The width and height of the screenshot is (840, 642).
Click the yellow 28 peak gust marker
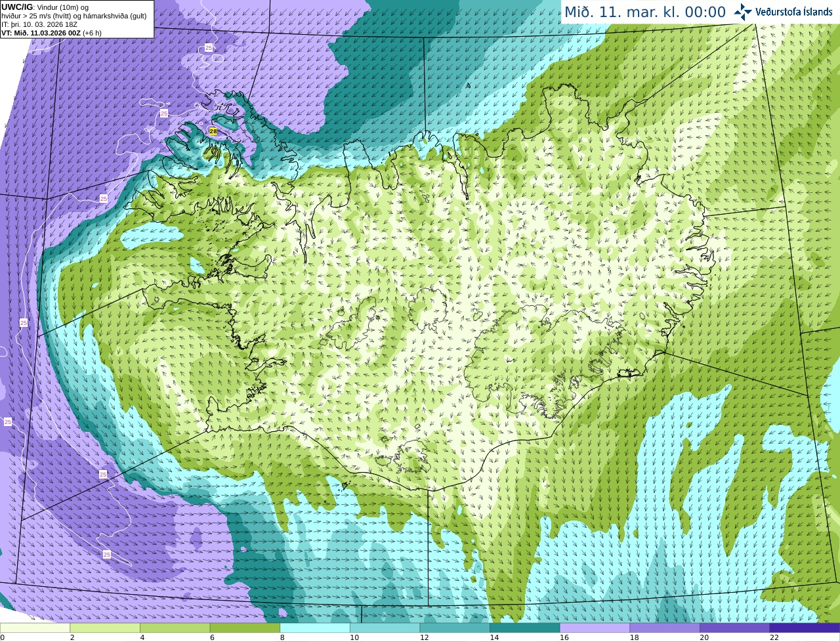[x=213, y=131]
